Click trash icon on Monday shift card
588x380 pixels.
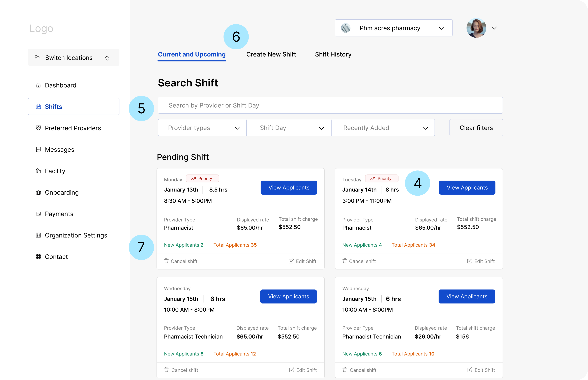166,261
